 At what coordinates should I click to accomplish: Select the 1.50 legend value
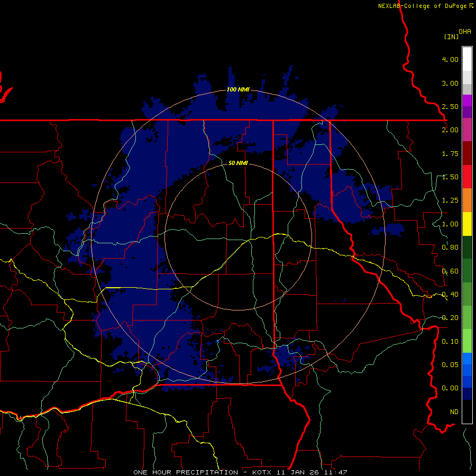click(450, 177)
